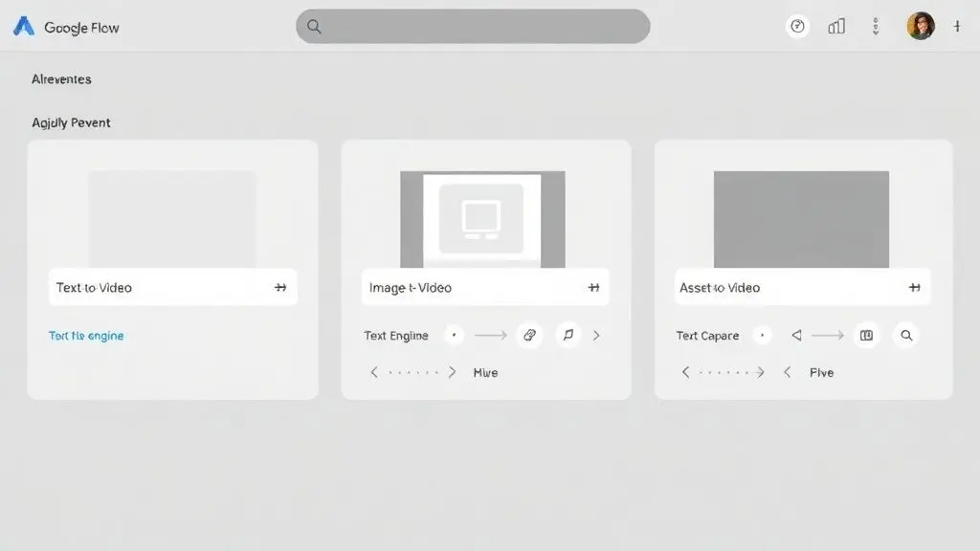Click the Text to Video button label
The width and height of the screenshot is (980, 551).
coord(94,288)
